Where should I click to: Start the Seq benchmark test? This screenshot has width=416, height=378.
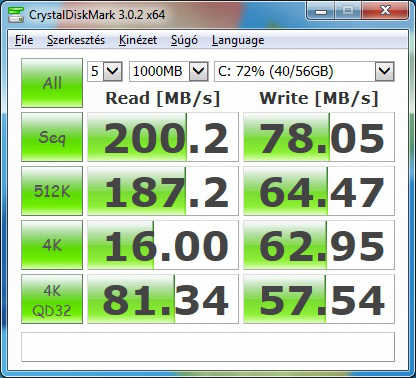click(x=52, y=137)
